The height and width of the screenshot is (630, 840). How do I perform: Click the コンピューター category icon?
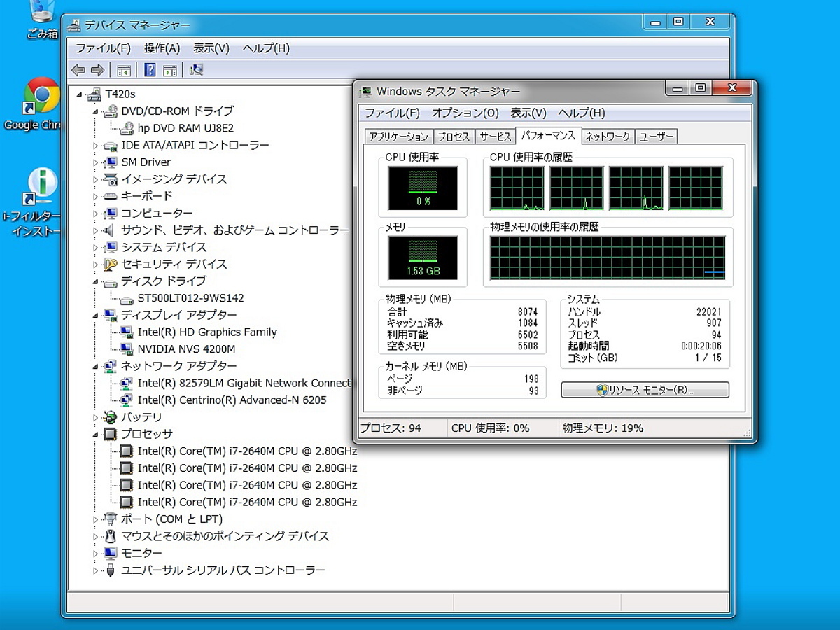(110, 213)
